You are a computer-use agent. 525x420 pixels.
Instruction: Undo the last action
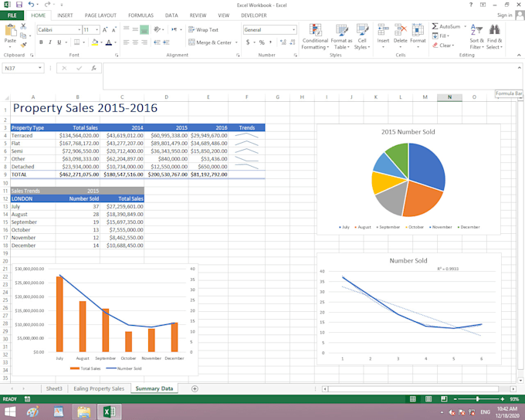point(31,5)
